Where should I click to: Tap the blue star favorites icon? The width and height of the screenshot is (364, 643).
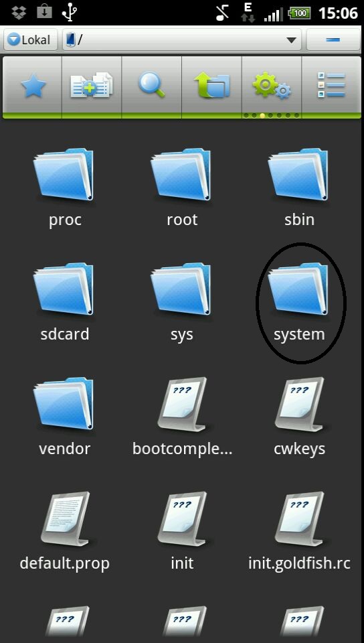[33, 86]
